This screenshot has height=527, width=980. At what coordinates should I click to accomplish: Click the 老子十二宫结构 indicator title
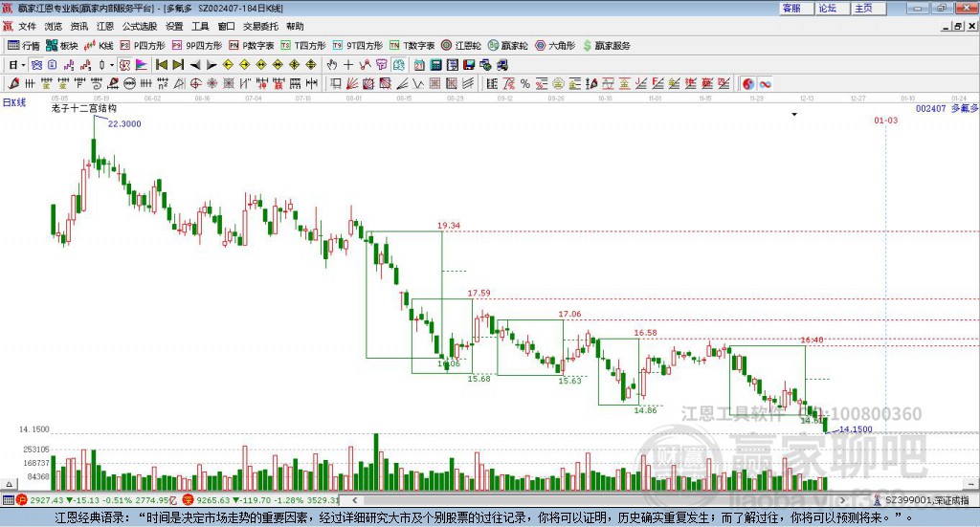click(x=84, y=108)
